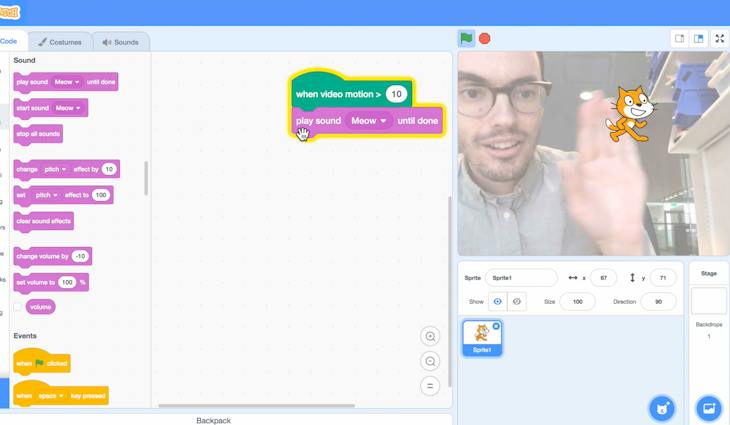This screenshot has height=425, width=730.
Task: Click the stop all sounds block
Action: pos(38,134)
